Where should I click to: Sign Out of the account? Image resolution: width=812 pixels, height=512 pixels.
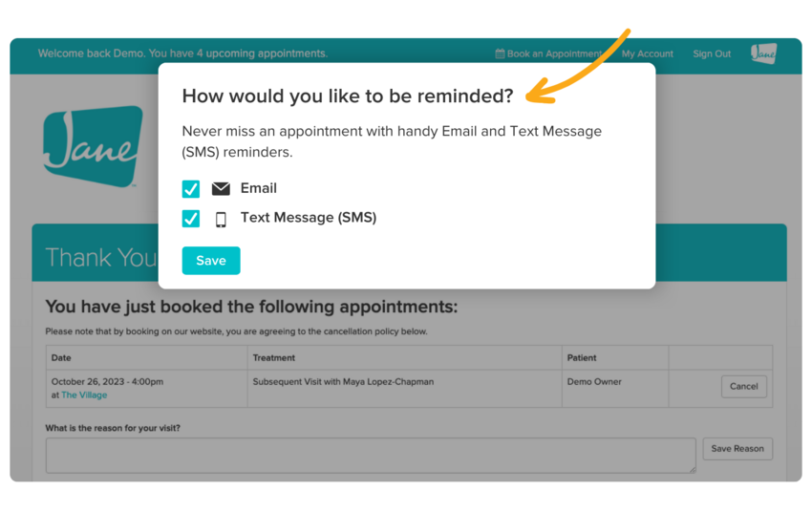712,54
